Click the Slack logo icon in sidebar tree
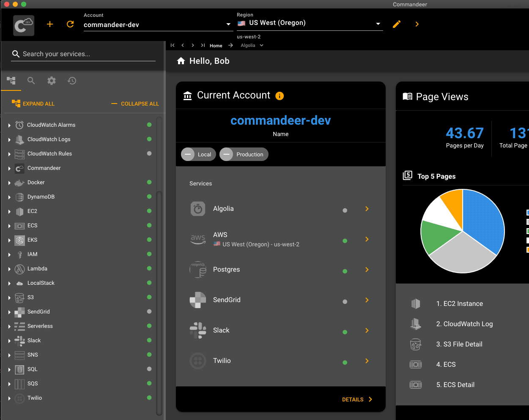Viewport: 529px width, 420px height. point(19,341)
